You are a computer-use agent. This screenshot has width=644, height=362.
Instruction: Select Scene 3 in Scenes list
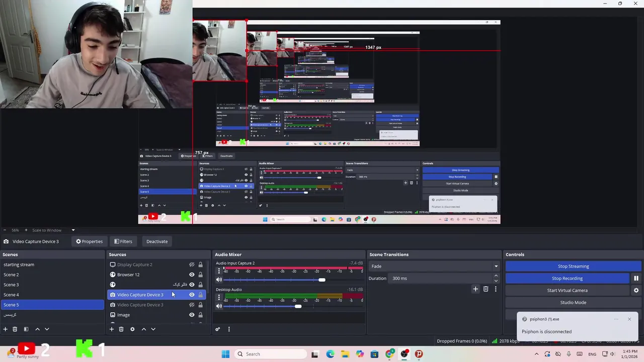pos(52,285)
